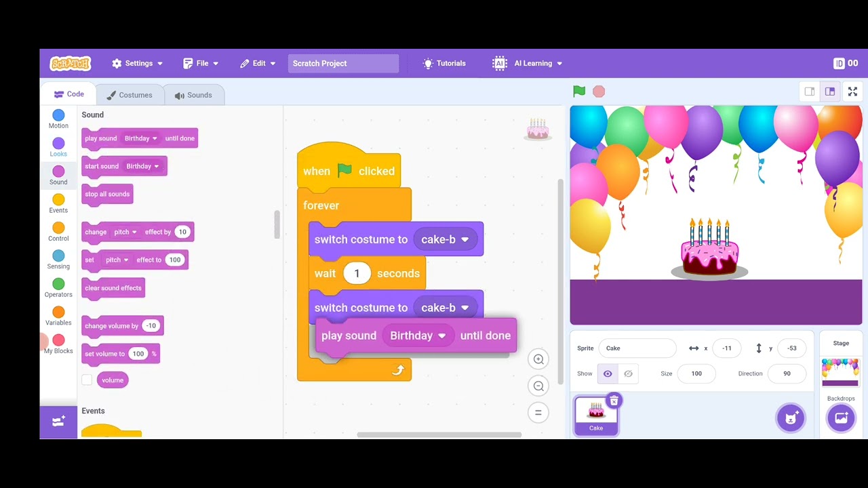Show the sprite with eye icon

pos(608,373)
